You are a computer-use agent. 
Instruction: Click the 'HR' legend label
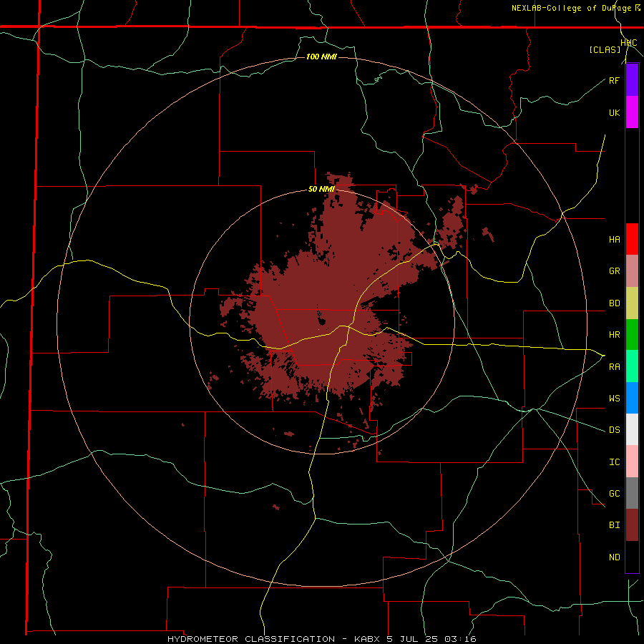(614, 335)
